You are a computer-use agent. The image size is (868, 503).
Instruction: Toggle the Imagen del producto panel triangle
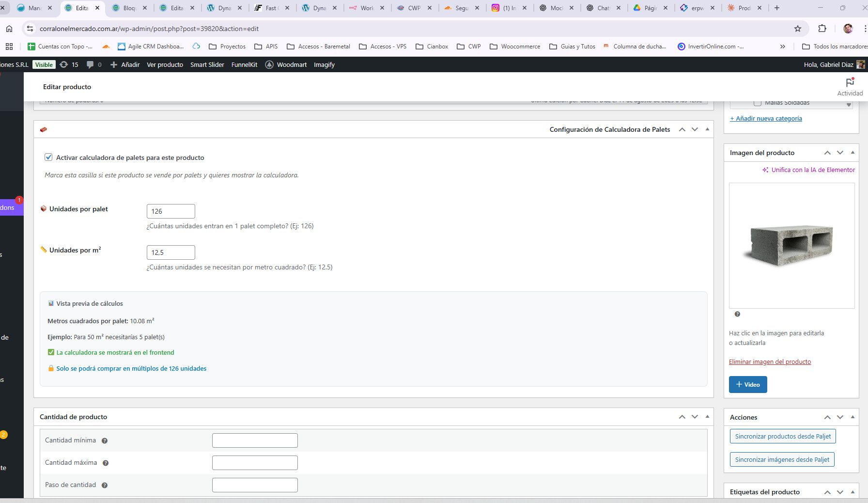[852, 153]
